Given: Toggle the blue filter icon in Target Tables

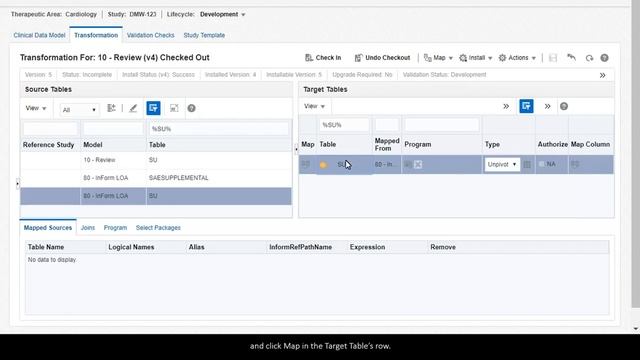Looking at the screenshot, I should (527, 106).
